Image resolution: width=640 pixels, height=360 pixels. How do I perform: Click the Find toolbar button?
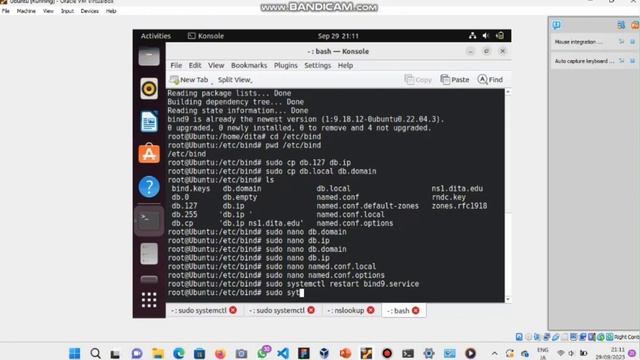[x=490, y=80]
